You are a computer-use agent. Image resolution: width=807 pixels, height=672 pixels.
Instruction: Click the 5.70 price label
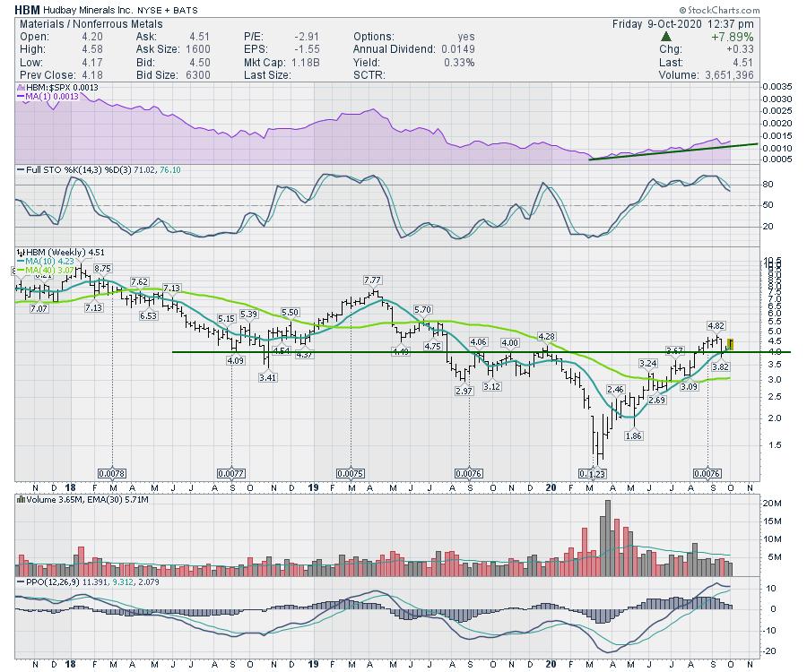click(422, 309)
